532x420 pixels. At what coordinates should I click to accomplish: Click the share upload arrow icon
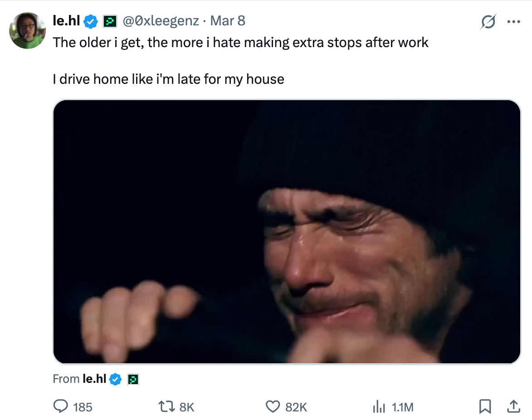pos(514,407)
